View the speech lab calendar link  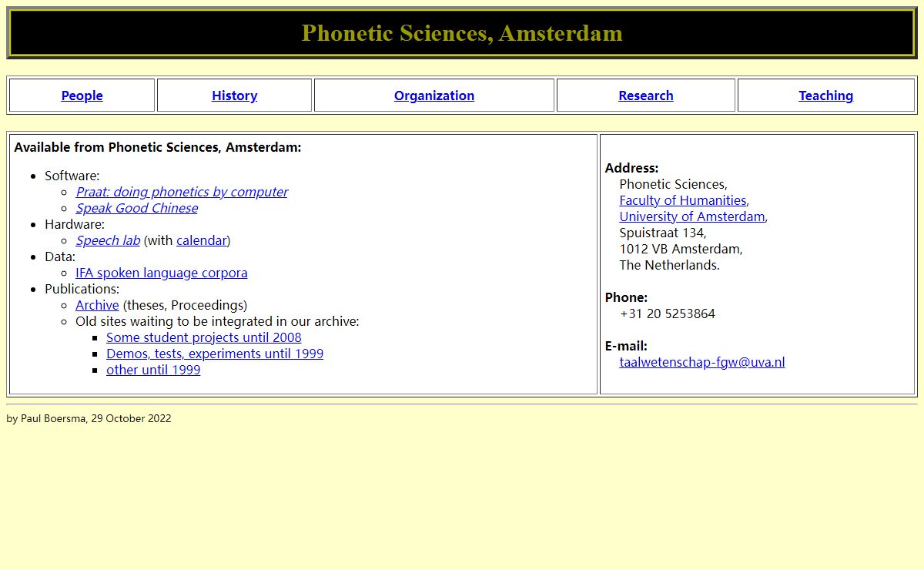[202, 240]
